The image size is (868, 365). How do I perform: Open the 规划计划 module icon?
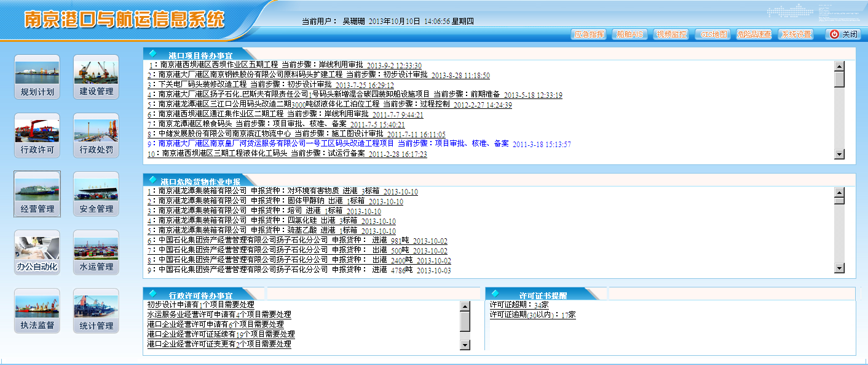(37, 78)
